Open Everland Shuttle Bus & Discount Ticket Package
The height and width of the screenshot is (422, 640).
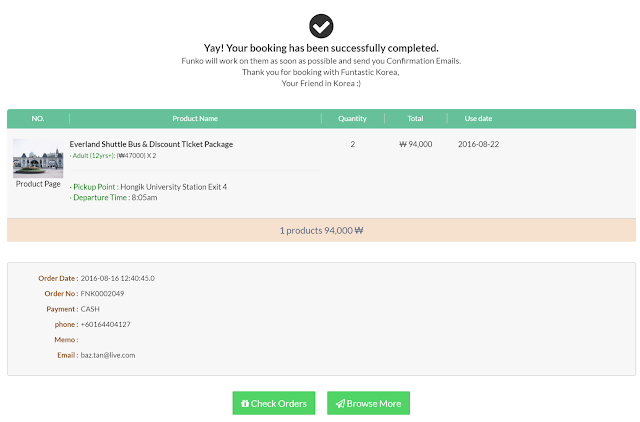click(x=151, y=144)
